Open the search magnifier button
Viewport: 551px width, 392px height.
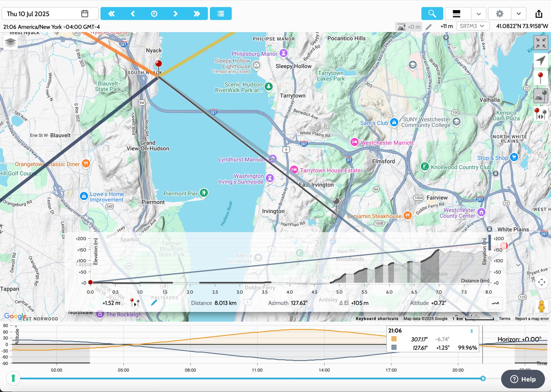(x=432, y=13)
